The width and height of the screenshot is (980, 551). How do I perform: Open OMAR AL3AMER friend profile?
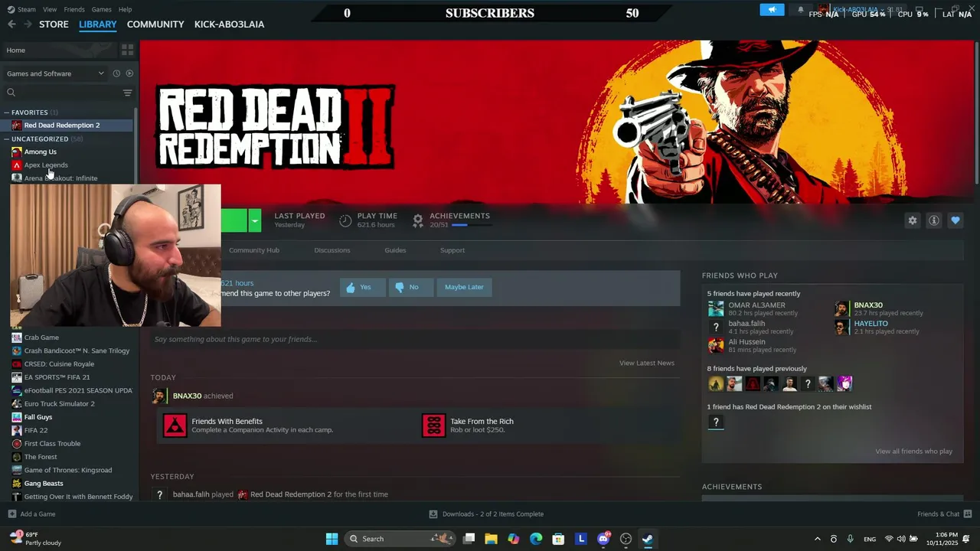pyautogui.click(x=756, y=305)
